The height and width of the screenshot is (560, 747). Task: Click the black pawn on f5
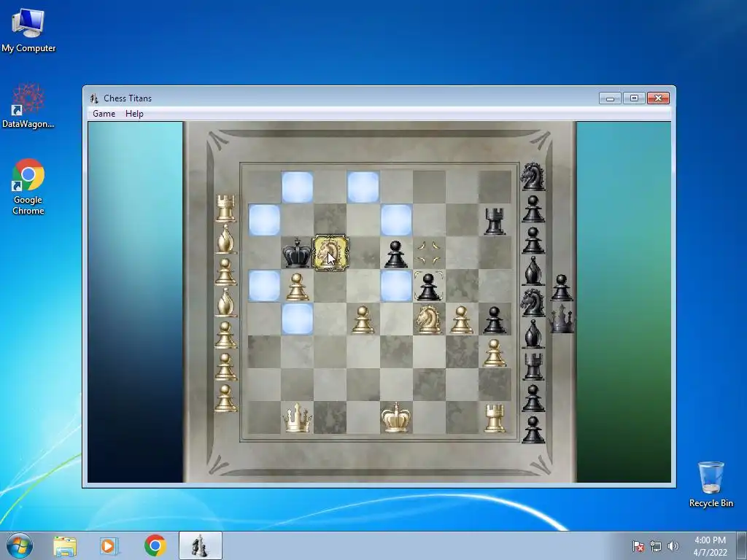point(428,287)
